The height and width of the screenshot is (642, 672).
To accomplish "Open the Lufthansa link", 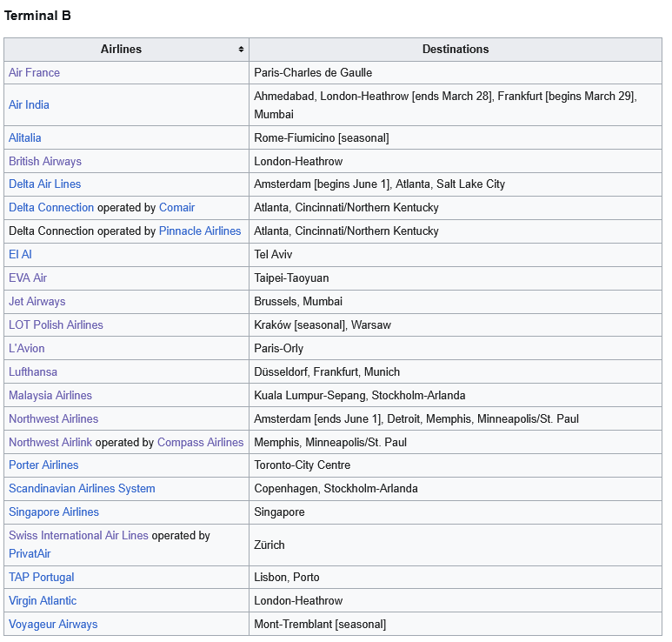I will pos(33,372).
